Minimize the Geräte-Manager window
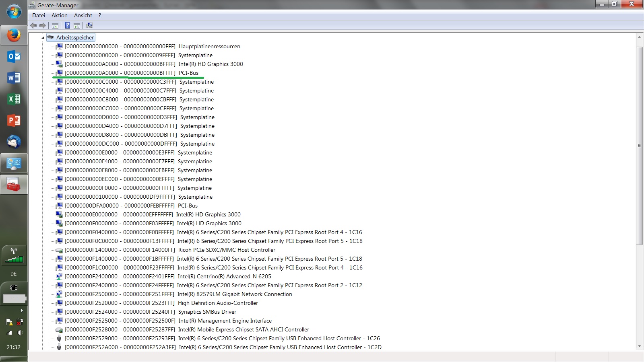644x362 pixels. tap(602, 4)
